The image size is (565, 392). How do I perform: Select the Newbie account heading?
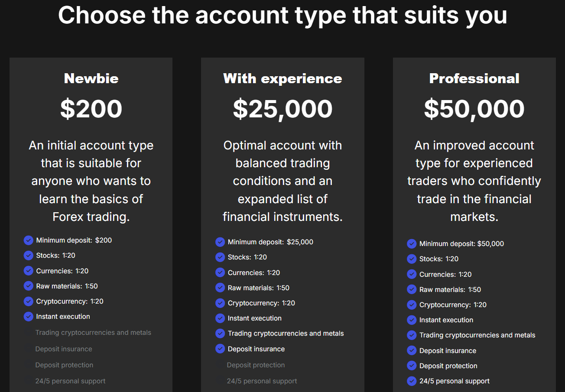click(x=91, y=78)
